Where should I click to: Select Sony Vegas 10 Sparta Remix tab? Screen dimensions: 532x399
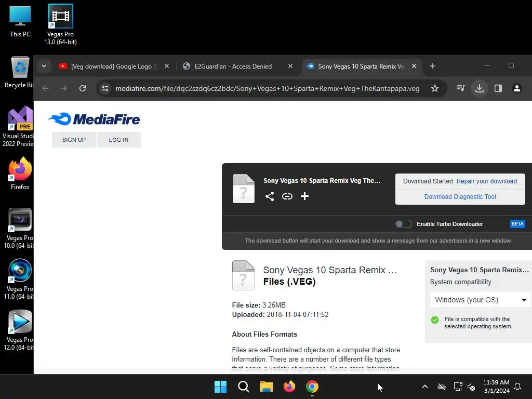pos(361,66)
